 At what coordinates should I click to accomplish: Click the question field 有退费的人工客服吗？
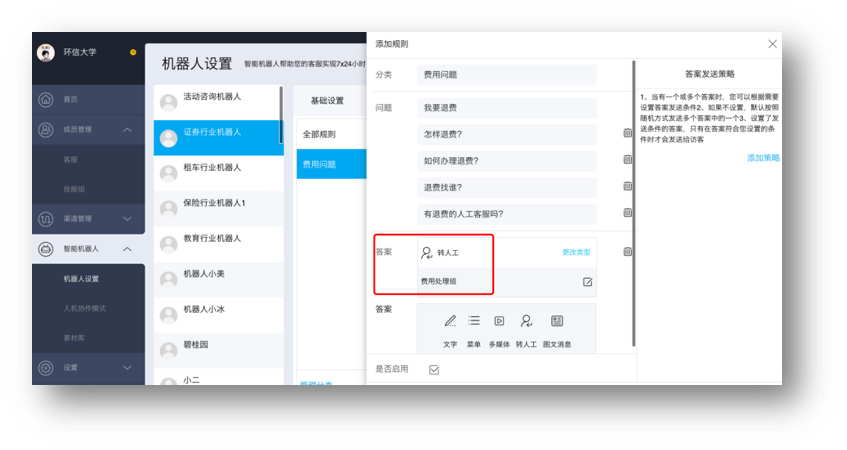507,214
